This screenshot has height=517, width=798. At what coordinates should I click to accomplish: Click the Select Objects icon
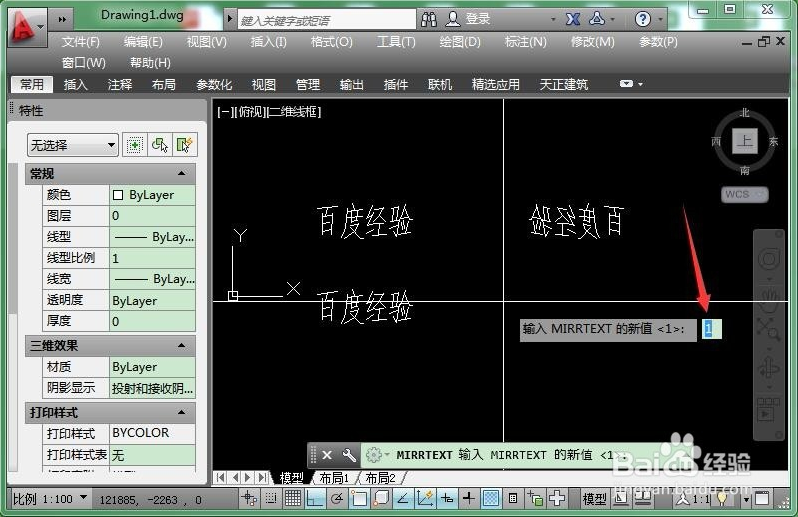point(160,146)
